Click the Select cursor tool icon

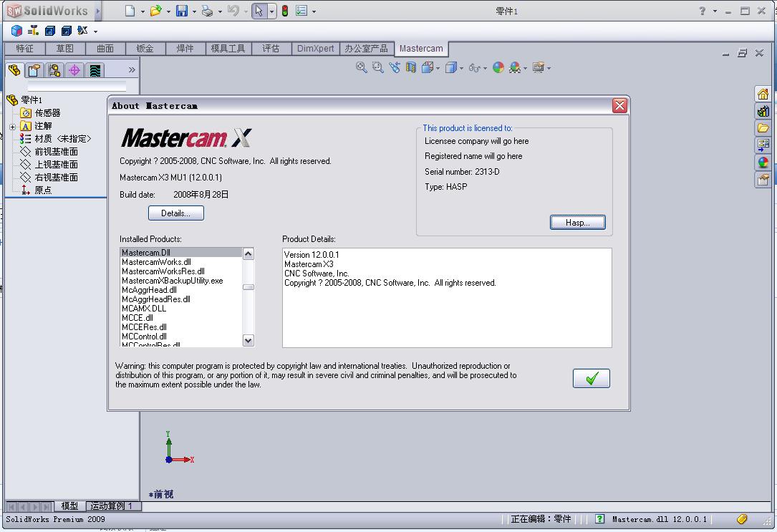tap(259, 11)
